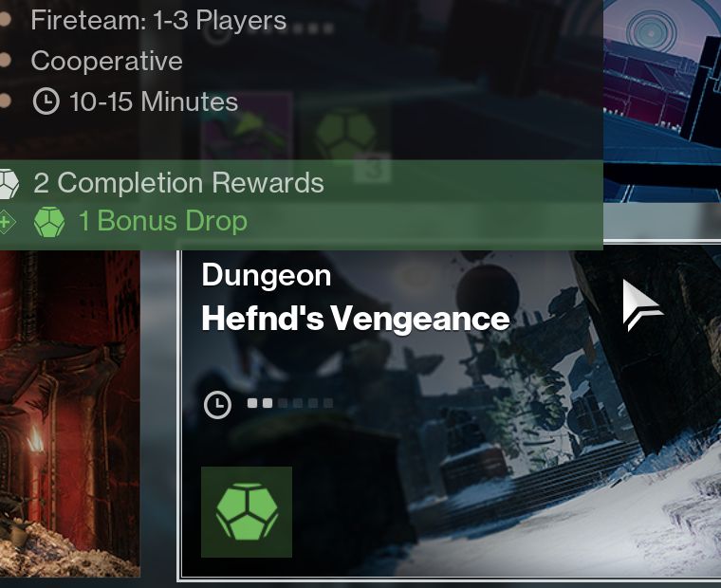Select the blue Vex activity thumbnail
Image resolution: width=721 pixels, height=588 pixels.
(x=662, y=101)
